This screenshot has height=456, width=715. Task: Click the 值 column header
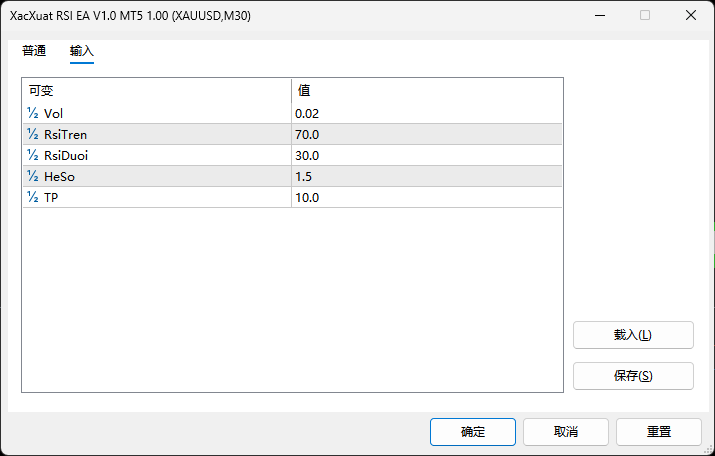point(426,90)
